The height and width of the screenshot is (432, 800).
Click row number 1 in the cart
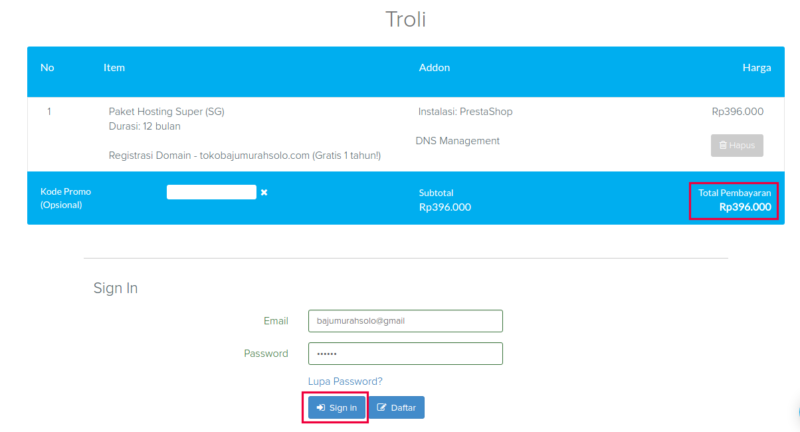tap(49, 111)
